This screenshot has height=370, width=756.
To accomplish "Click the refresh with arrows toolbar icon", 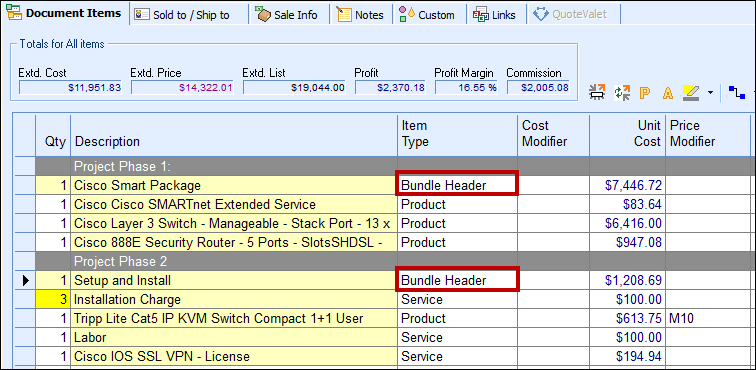I will pos(622,92).
